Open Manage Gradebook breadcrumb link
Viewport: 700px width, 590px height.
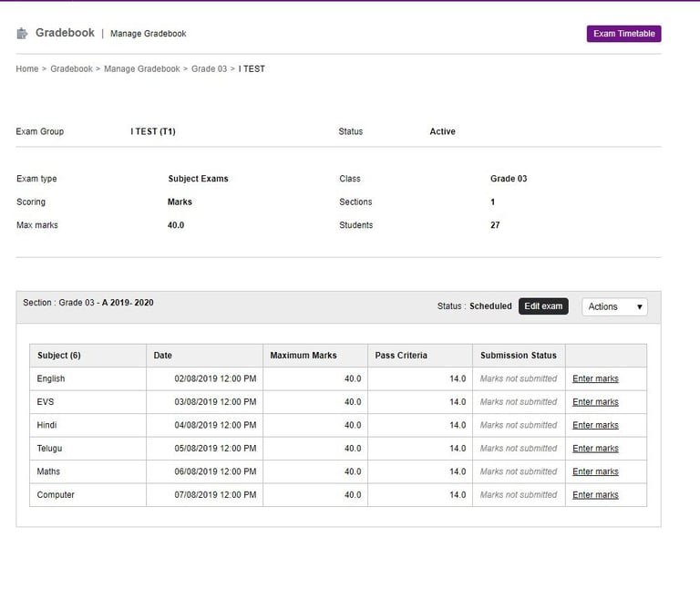click(x=142, y=68)
